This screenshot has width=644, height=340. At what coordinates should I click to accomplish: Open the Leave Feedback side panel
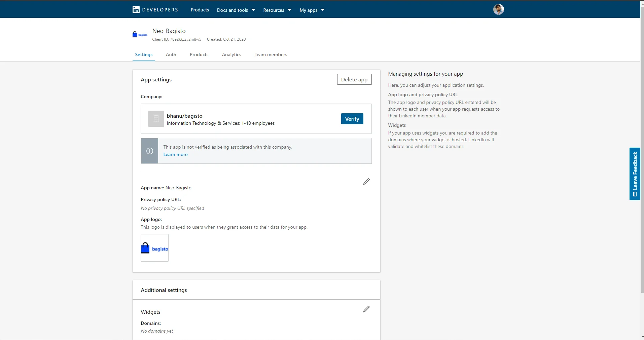tap(635, 174)
